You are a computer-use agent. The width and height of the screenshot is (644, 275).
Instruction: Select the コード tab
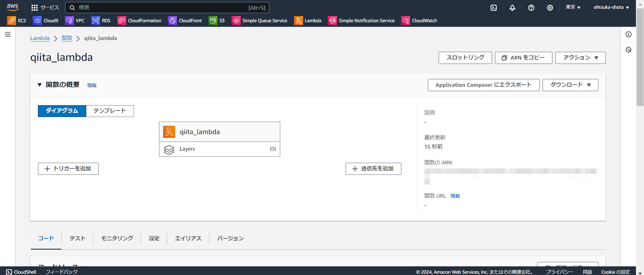point(46,238)
